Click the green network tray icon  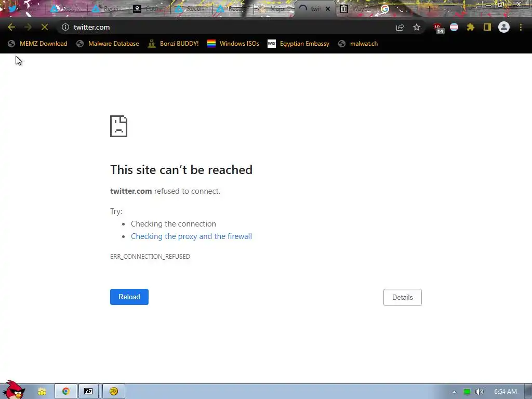pos(467,392)
